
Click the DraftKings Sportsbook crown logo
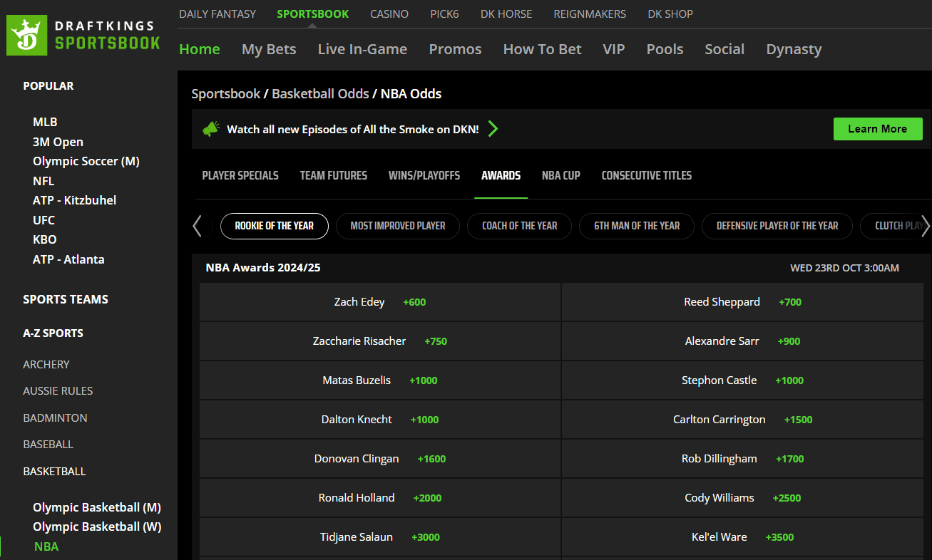(x=27, y=35)
